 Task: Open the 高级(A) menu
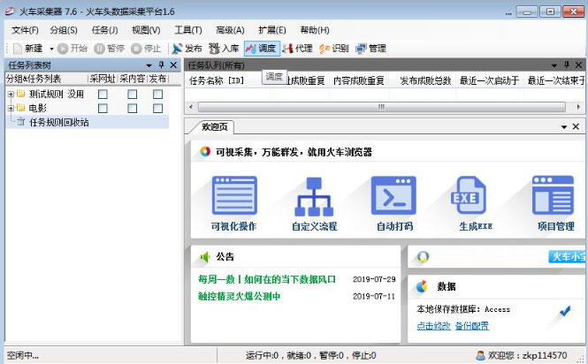click(x=230, y=30)
